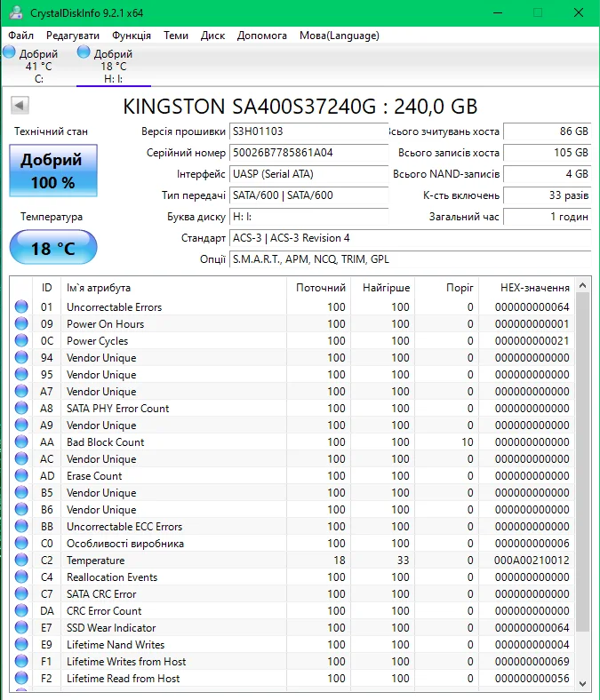Click the Lifetime Writes from Host hex value 000000000069
Image resolution: width=600 pixels, height=700 pixels.
tap(532, 661)
